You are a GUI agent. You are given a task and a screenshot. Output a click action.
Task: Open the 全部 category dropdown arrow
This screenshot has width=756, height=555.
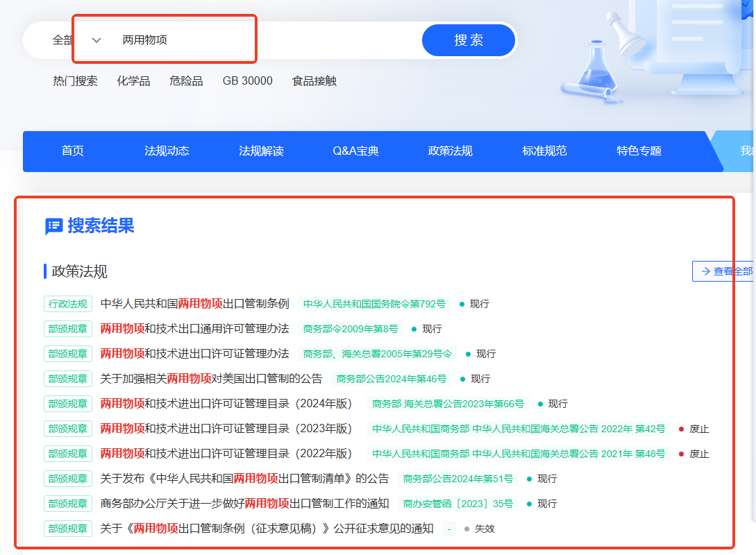point(96,40)
